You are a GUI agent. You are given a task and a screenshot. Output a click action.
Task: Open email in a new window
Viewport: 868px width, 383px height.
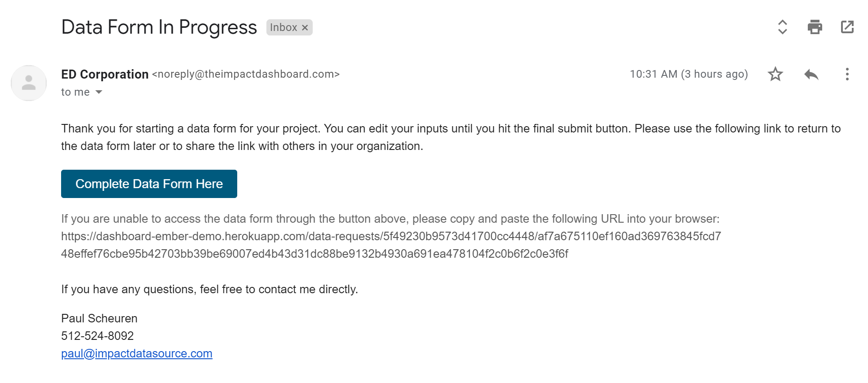tap(847, 27)
